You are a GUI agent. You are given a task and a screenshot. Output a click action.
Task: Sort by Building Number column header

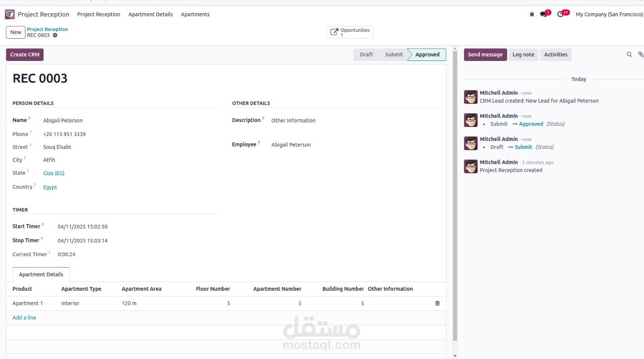coord(343,289)
